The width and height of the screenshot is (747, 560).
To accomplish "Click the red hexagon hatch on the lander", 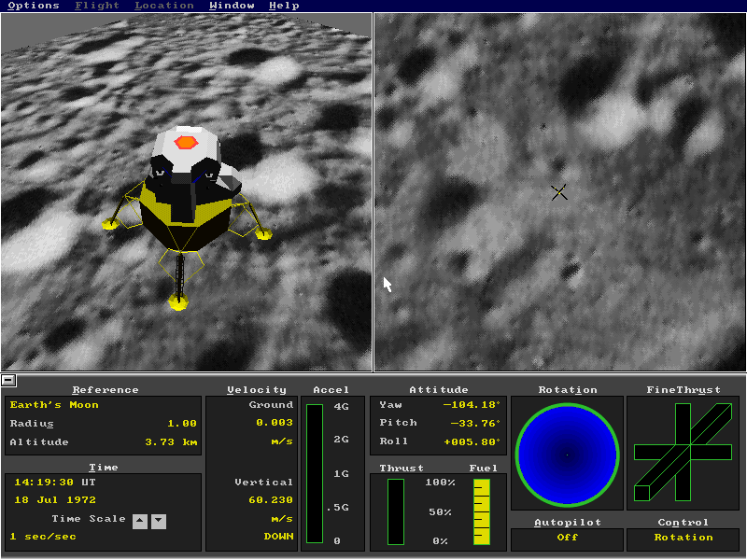I will tap(186, 142).
